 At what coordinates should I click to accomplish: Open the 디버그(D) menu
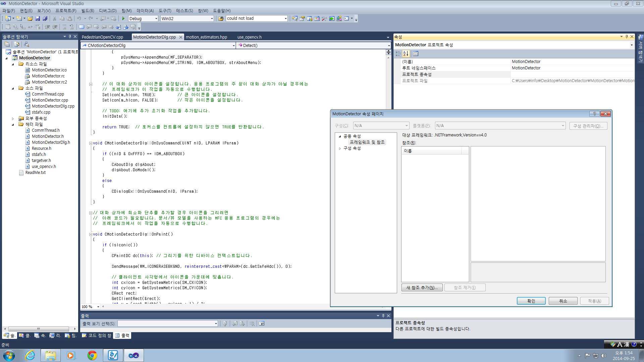click(108, 11)
